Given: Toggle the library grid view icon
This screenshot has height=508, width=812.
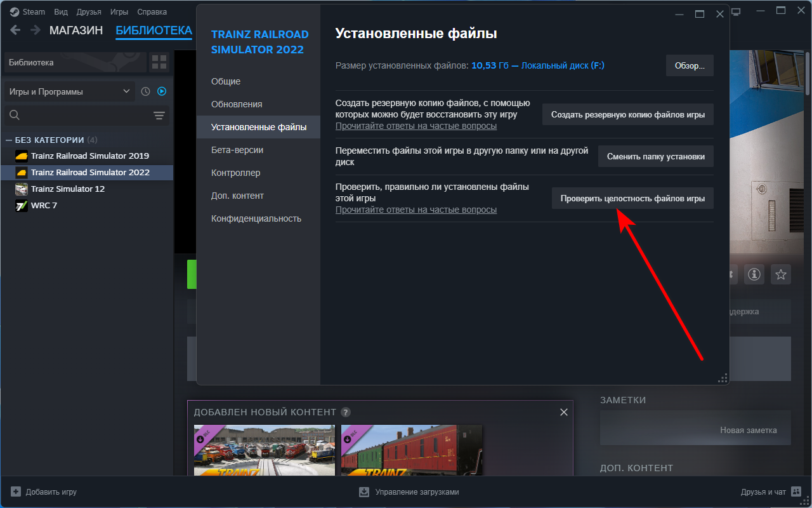Looking at the screenshot, I should [159, 62].
